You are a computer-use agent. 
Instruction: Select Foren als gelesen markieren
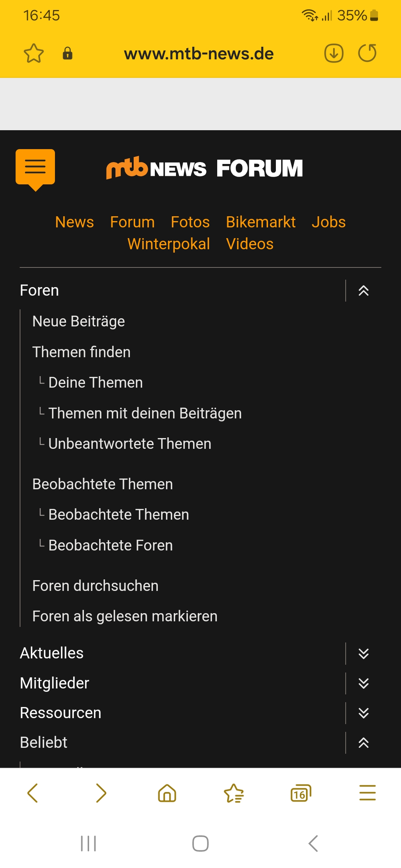pos(125,616)
